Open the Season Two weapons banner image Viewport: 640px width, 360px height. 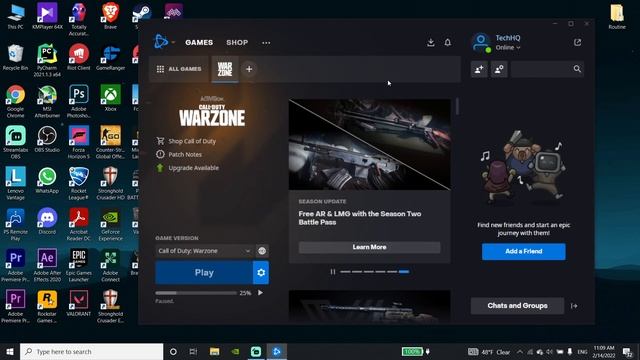tap(369, 144)
